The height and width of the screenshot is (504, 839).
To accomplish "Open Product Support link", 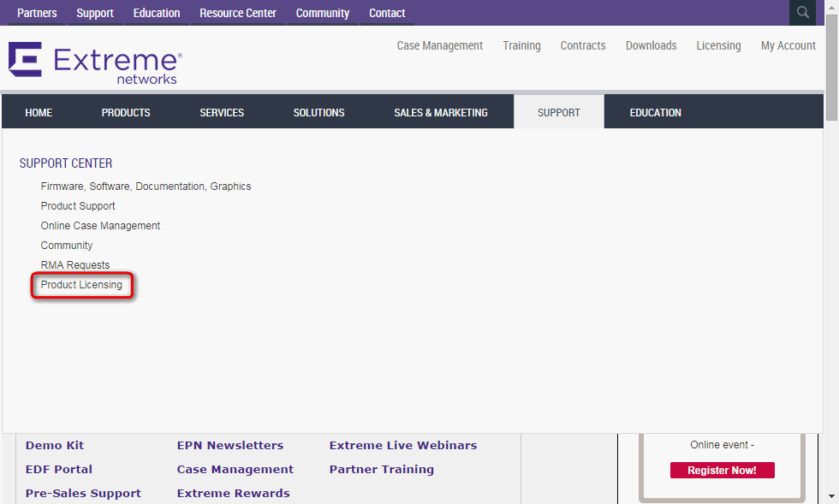I will 78,206.
